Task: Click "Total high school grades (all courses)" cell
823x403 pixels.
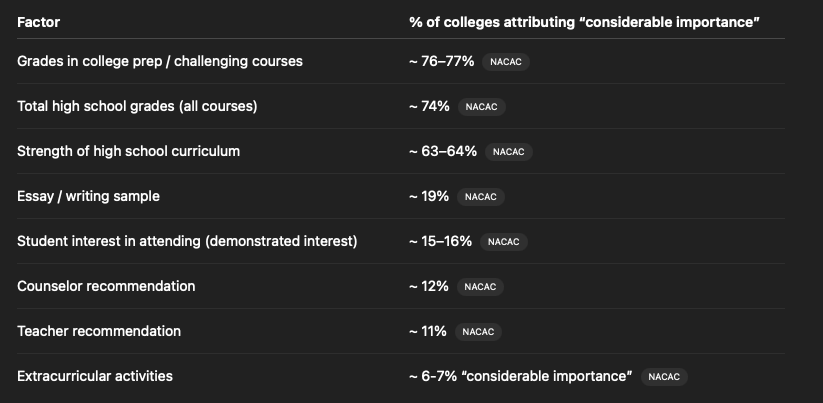Action: pyautogui.click(x=136, y=106)
